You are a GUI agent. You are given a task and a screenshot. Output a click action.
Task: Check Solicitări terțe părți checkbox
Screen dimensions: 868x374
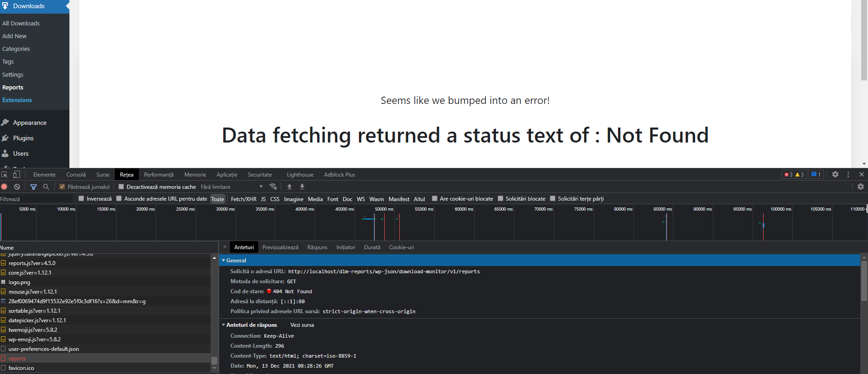553,198
